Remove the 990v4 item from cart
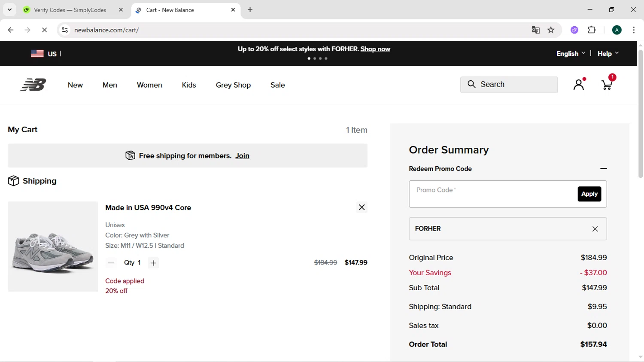Viewport: 644px width, 362px height. (362, 207)
